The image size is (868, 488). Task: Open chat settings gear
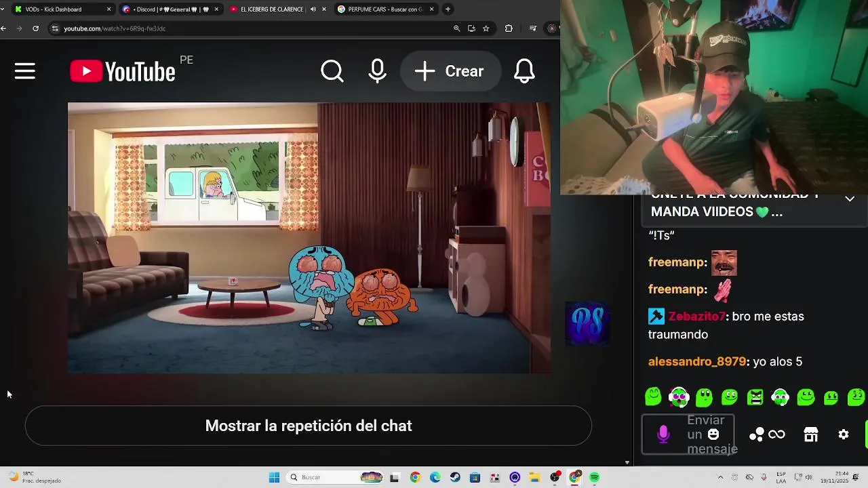coord(844,434)
